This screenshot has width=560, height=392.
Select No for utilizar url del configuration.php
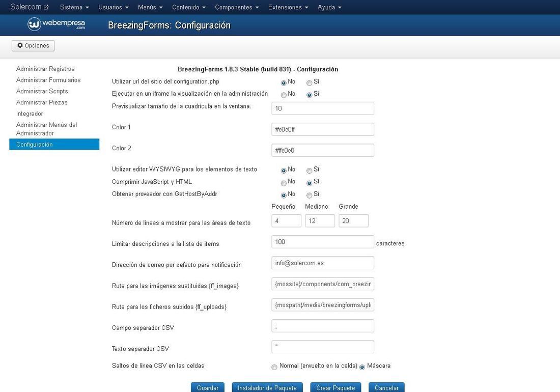[x=284, y=83]
